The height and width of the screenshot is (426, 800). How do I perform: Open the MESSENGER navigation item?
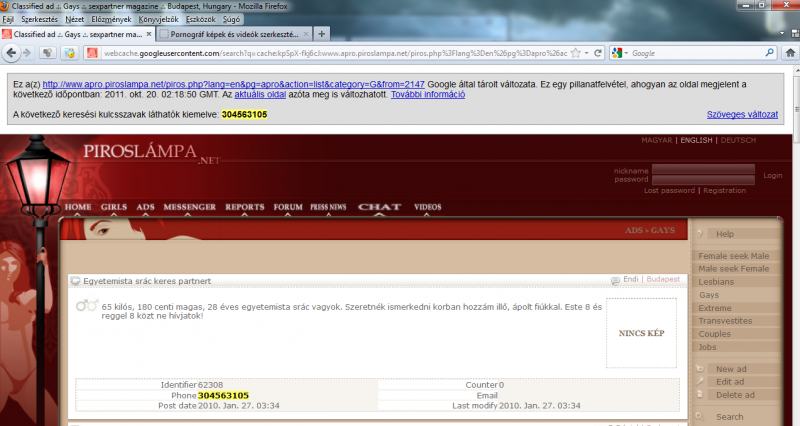[189, 207]
